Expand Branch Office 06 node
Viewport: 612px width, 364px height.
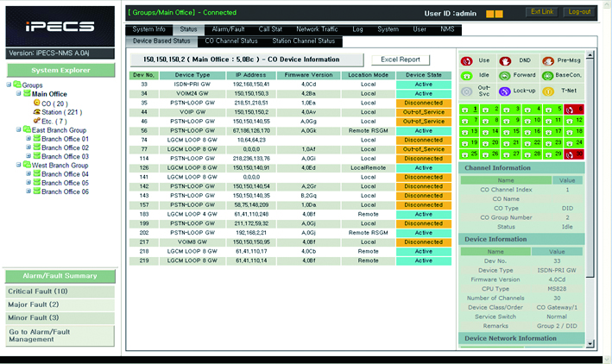click(x=28, y=191)
